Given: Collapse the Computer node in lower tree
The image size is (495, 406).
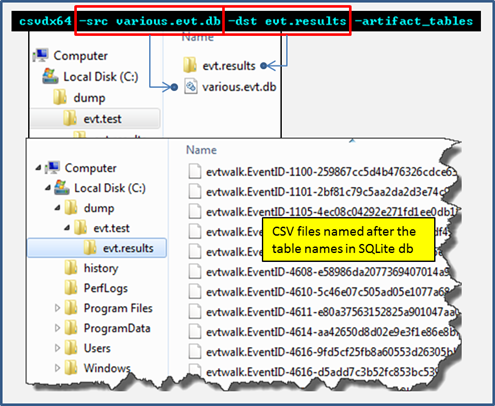Looking at the screenshot, I should pyautogui.click(x=38, y=168).
